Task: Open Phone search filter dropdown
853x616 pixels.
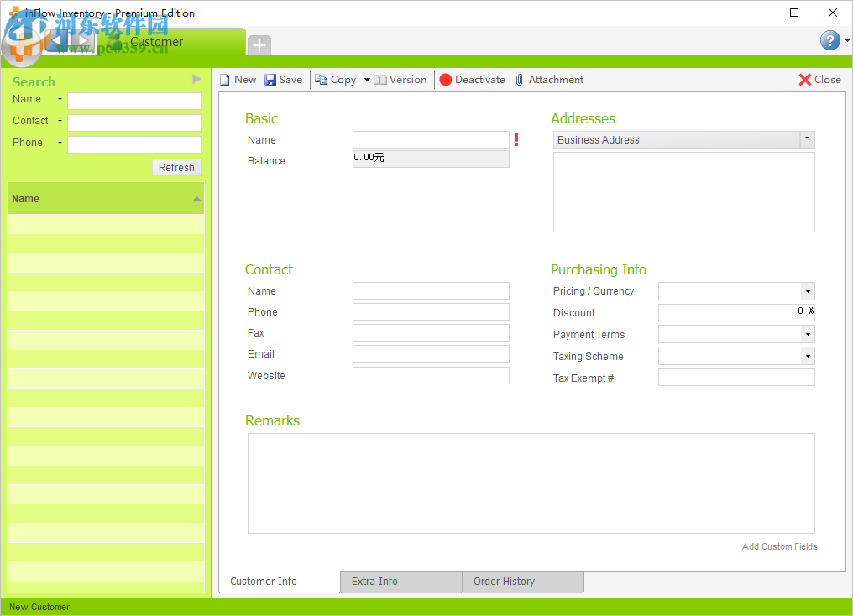Action: click(60, 143)
